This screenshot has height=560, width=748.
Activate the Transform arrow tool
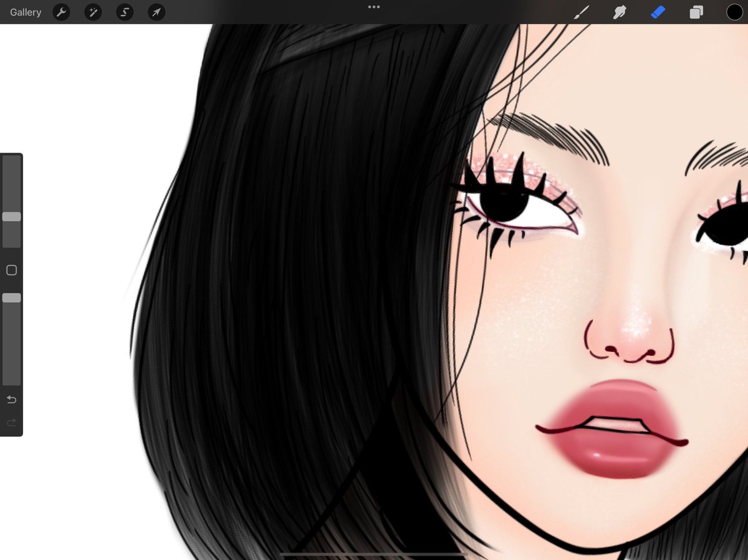click(x=156, y=12)
